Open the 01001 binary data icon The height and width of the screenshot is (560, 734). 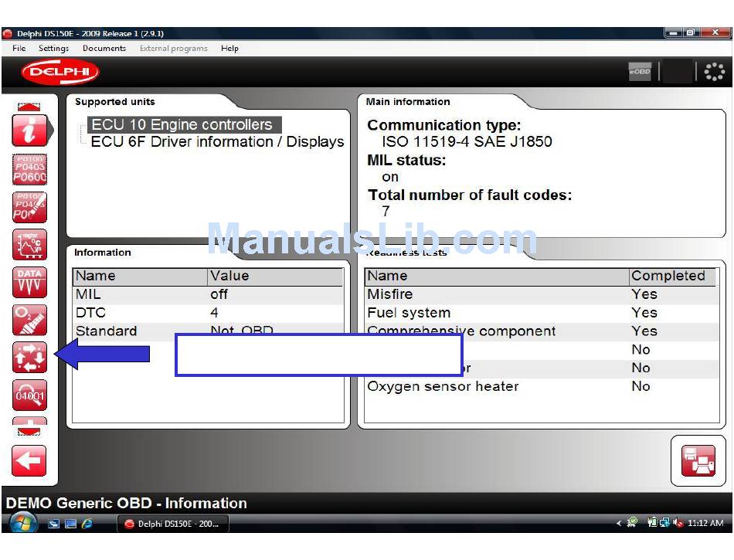click(29, 395)
